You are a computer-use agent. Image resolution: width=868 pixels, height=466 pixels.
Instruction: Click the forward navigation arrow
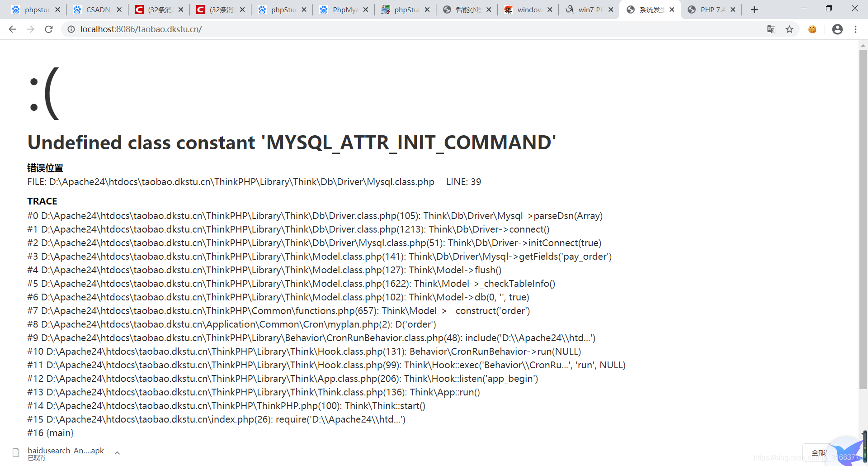click(30, 29)
